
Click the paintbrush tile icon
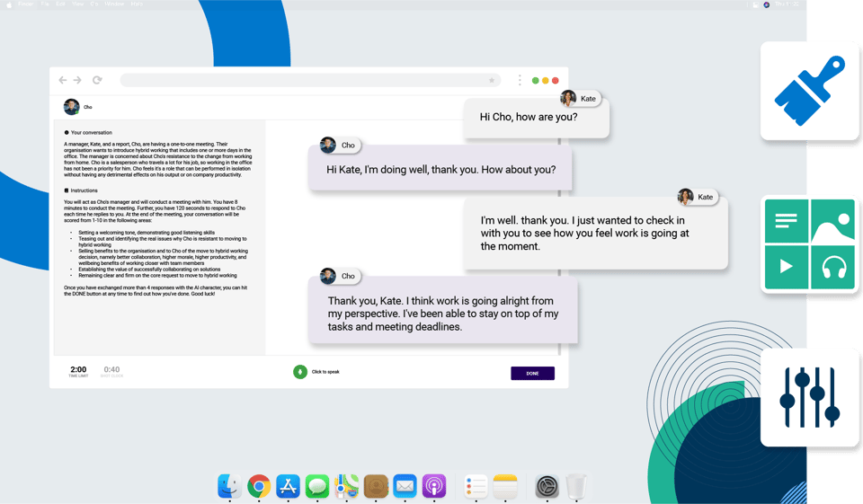click(809, 90)
